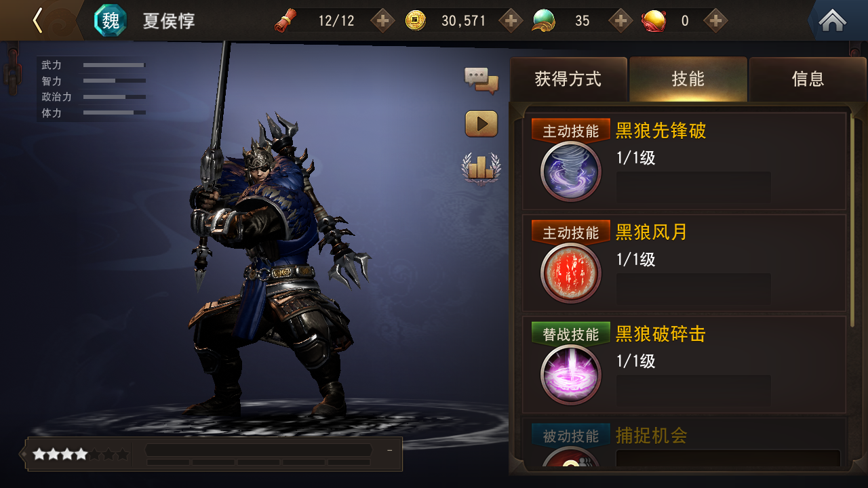Open the home screen icon
Screen dimensions: 868x488
tap(832, 21)
